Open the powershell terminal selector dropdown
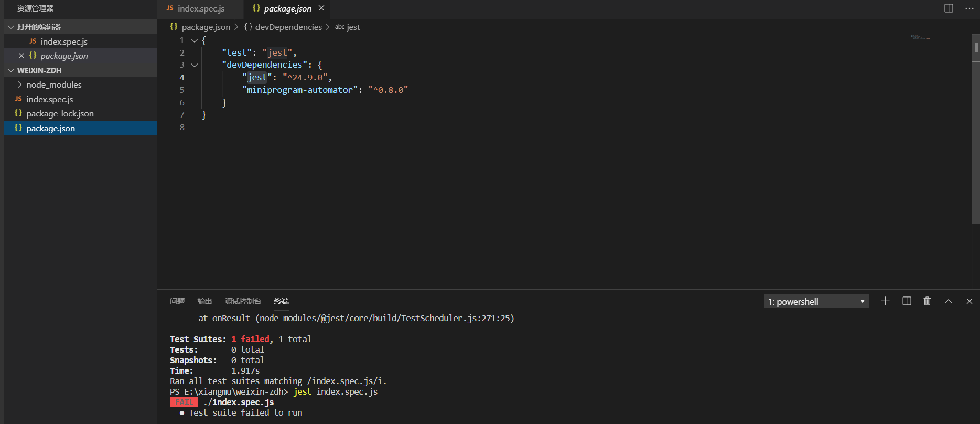Viewport: 980px width, 424px height. pyautogui.click(x=816, y=302)
